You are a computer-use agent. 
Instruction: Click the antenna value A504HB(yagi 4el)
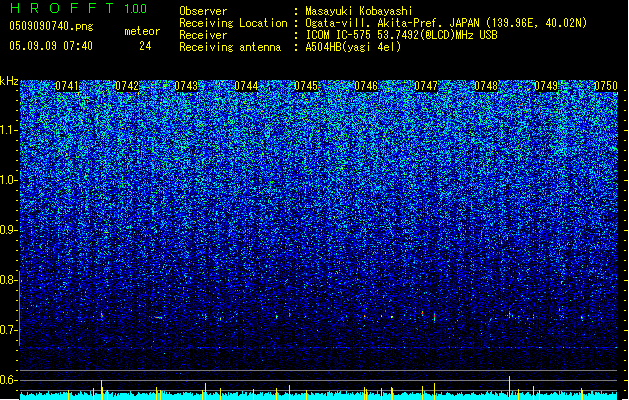tap(353, 47)
